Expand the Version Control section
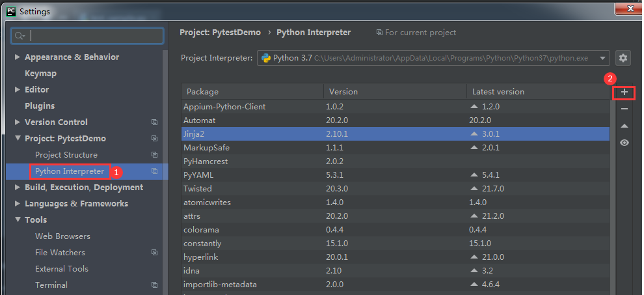Image resolution: width=644 pixels, height=295 pixels. (18, 122)
